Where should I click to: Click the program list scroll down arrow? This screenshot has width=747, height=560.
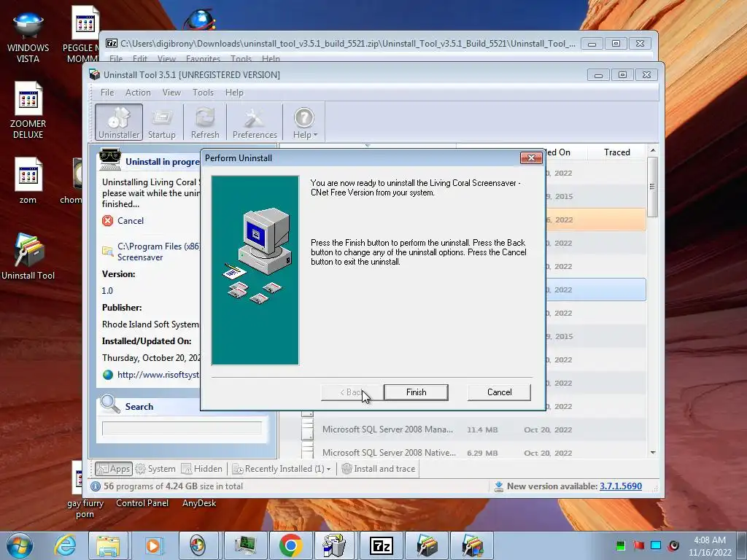pos(653,452)
